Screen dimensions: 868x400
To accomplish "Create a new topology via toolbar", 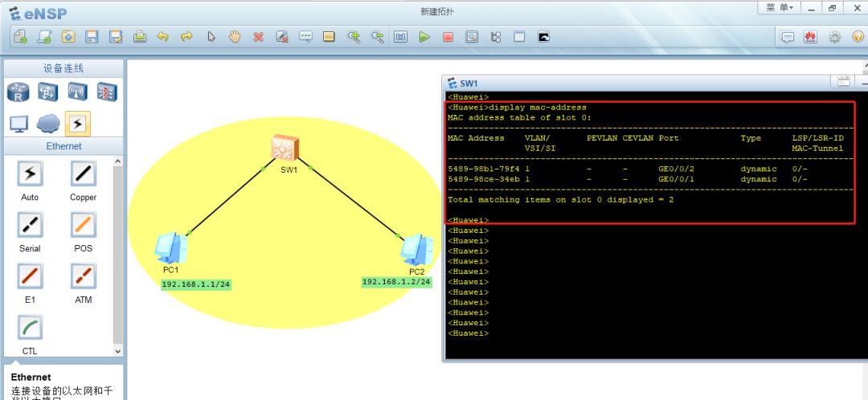I will coord(20,37).
